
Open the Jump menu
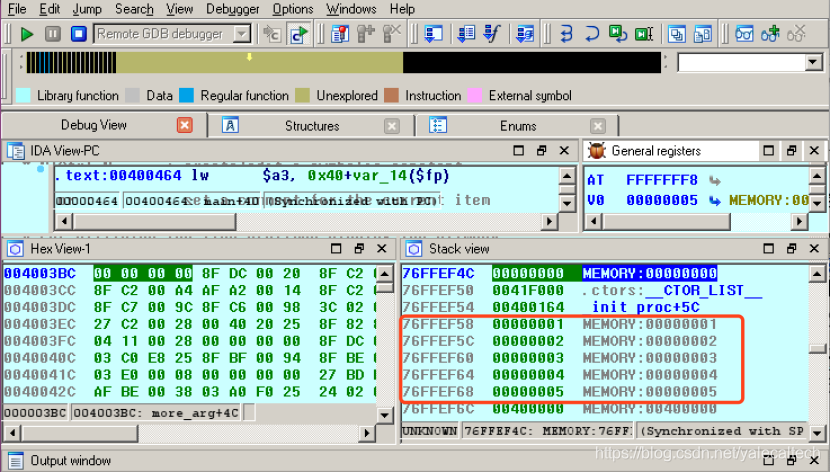[87, 9]
